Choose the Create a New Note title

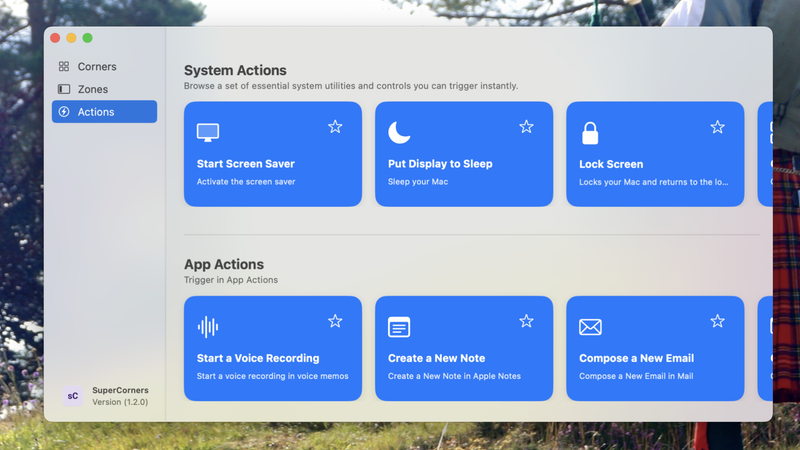coord(436,358)
